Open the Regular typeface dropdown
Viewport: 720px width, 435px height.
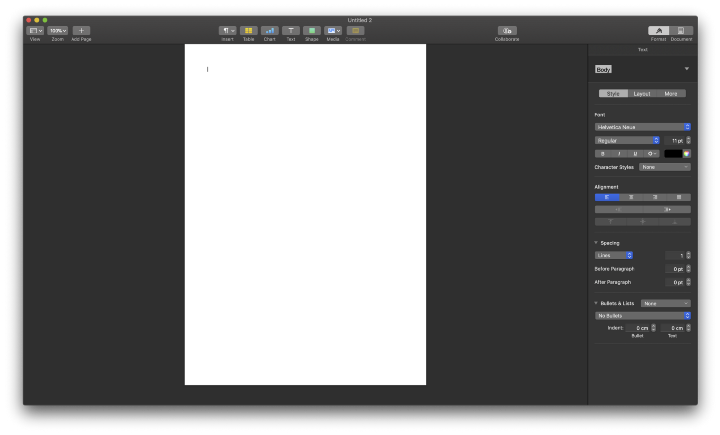pyautogui.click(x=627, y=141)
